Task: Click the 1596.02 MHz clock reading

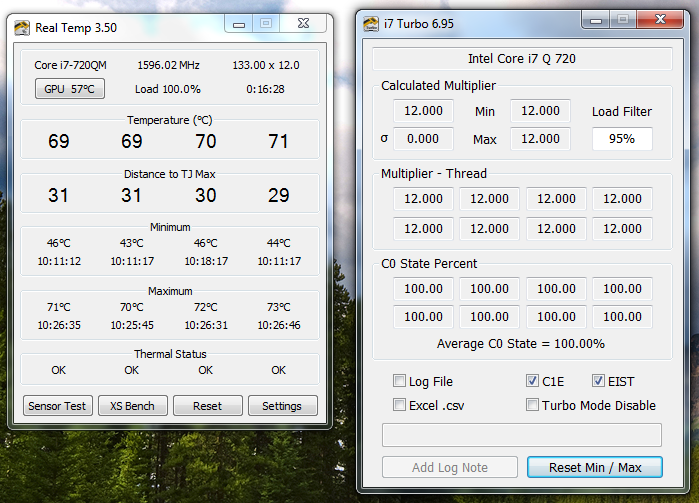Action: (x=168, y=65)
